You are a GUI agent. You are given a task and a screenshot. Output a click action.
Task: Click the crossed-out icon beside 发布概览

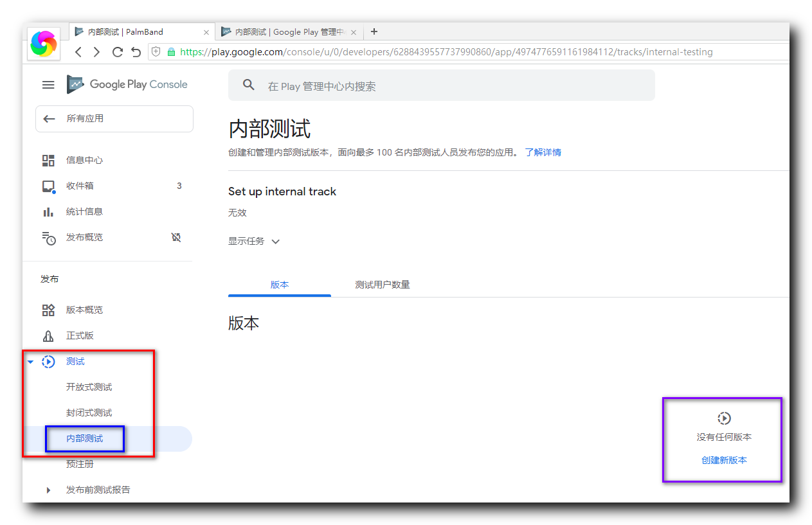(176, 237)
